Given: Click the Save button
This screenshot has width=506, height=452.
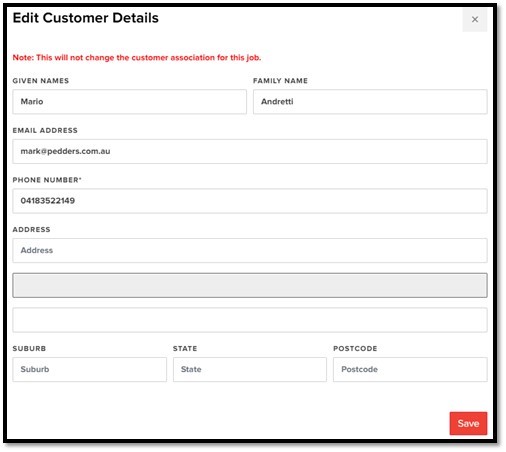Looking at the screenshot, I should pyautogui.click(x=468, y=423).
